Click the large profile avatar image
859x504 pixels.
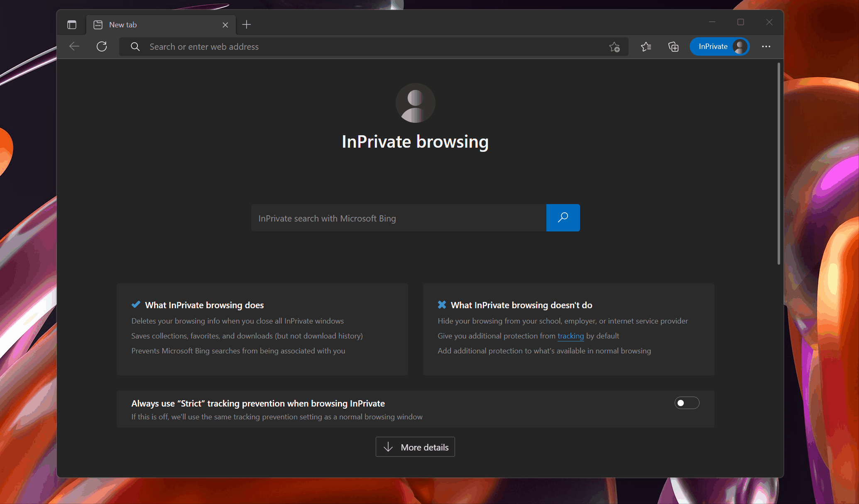[415, 103]
